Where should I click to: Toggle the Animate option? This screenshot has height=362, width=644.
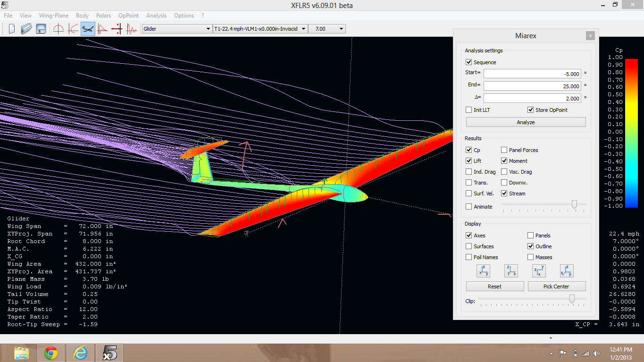[x=469, y=206]
